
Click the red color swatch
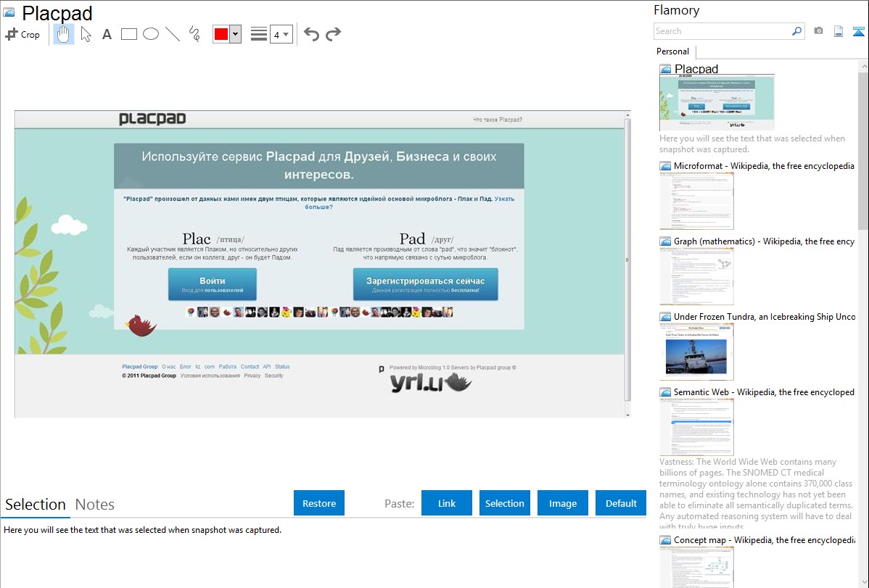[x=221, y=34]
